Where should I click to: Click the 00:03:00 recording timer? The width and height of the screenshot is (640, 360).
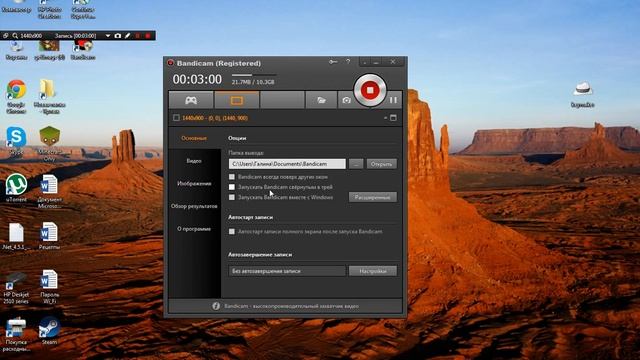click(197, 79)
